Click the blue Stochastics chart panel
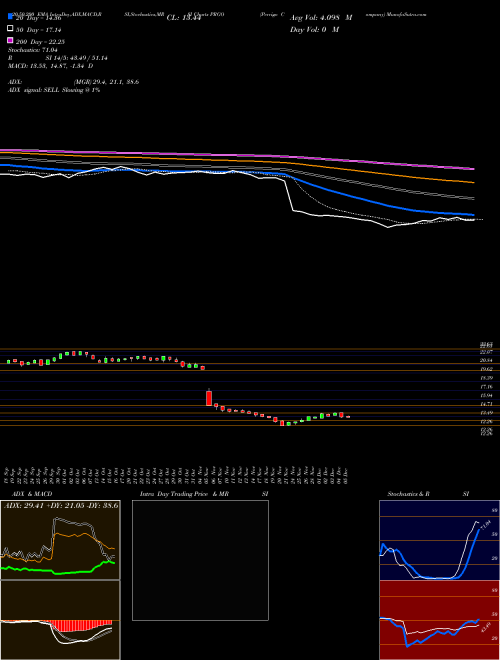500x660 pixels. tap(439, 540)
